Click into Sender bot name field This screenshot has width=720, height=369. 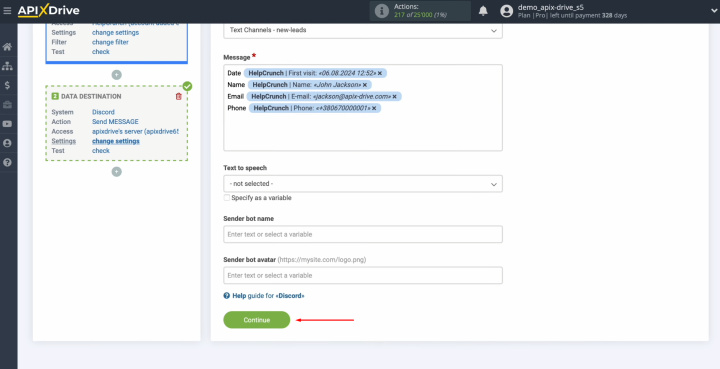coord(363,234)
